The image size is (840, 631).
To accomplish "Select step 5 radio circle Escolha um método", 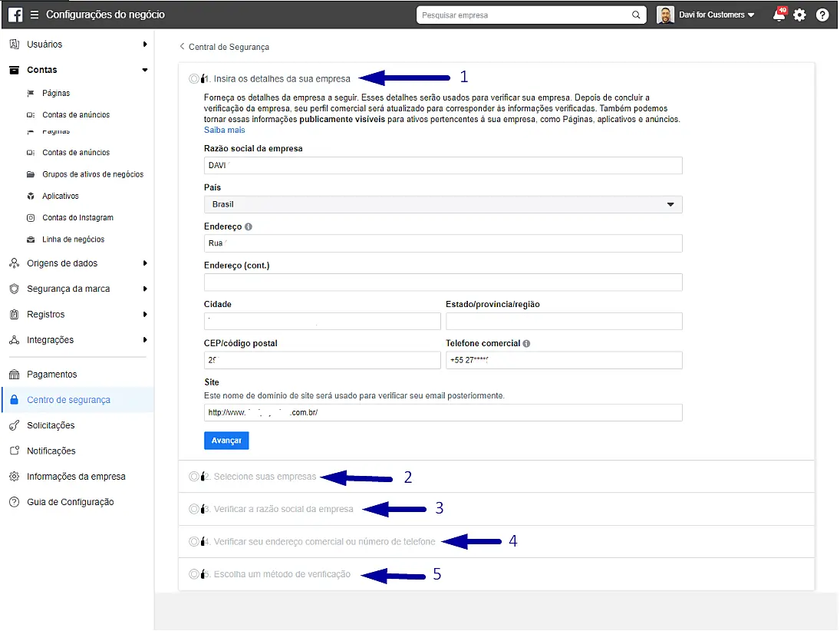I will point(193,574).
